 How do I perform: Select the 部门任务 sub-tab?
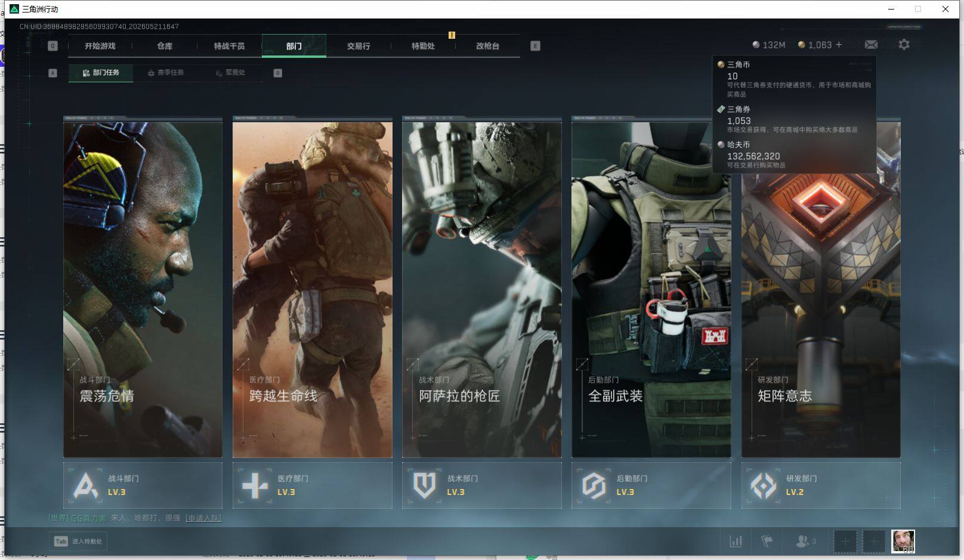tap(101, 73)
